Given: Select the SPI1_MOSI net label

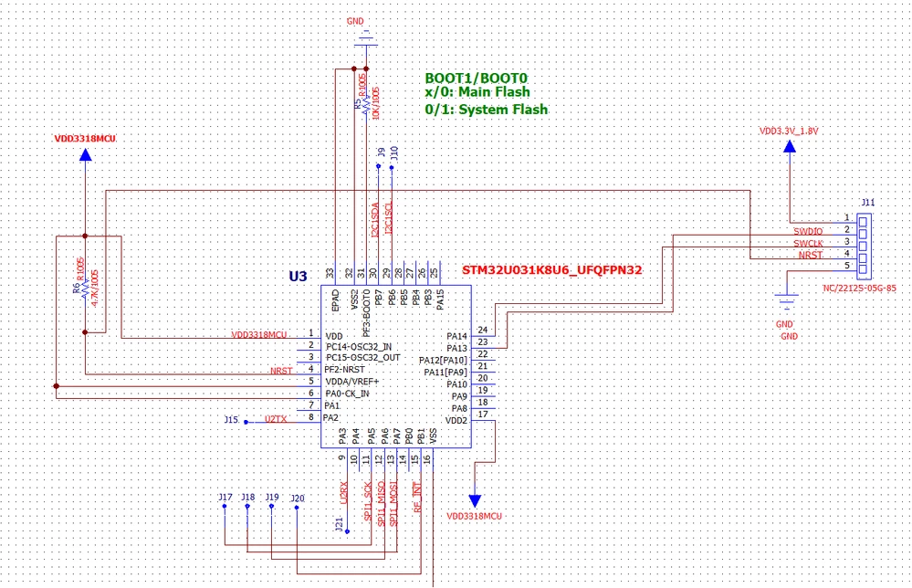Looking at the screenshot, I should pyautogui.click(x=393, y=504).
